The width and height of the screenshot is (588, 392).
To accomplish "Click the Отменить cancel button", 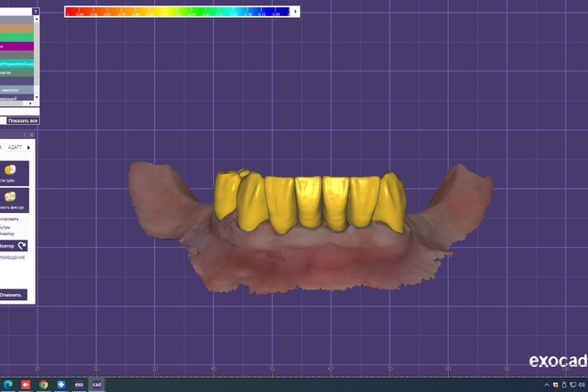I will coord(12,295).
